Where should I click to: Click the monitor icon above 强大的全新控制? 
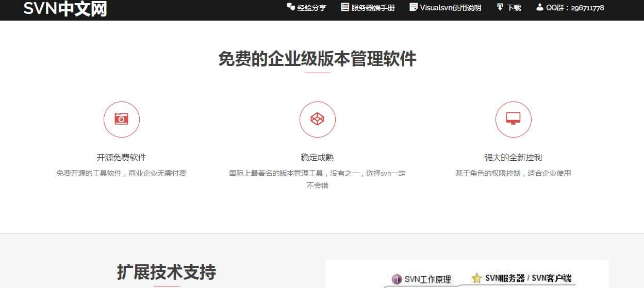pos(513,119)
